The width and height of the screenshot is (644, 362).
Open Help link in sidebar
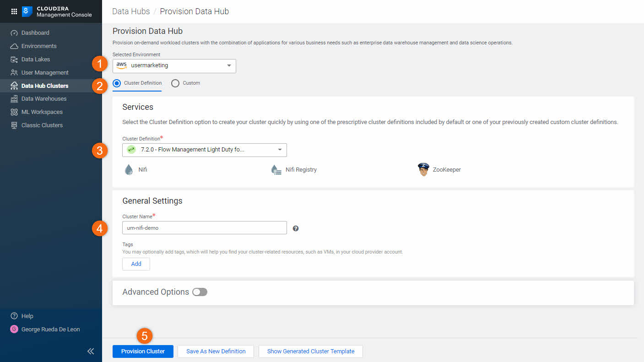27,316
